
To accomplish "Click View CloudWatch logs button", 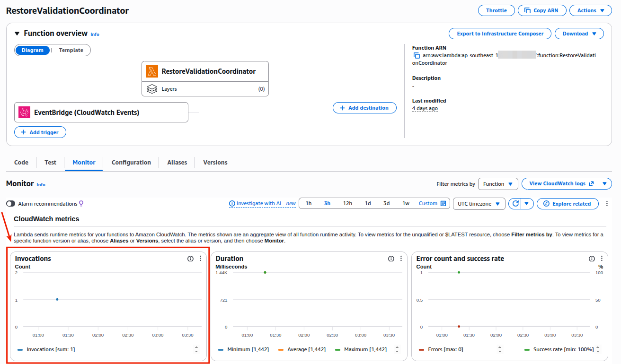I will 560,184.
